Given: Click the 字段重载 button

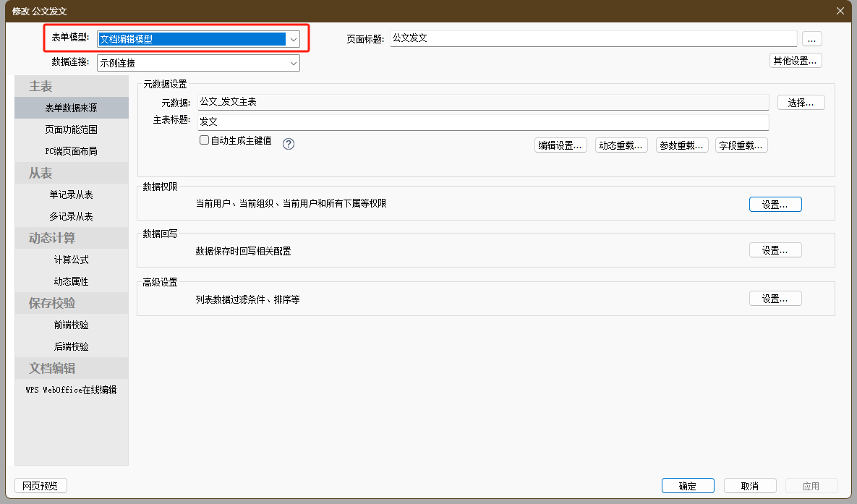Looking at the screenshot, I should 741,145.
